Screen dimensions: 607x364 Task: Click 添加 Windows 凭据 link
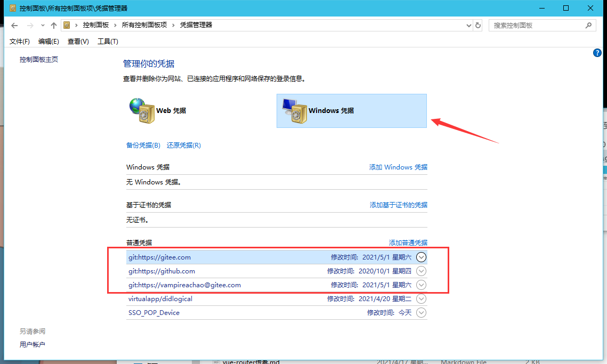tap(398, 167)
